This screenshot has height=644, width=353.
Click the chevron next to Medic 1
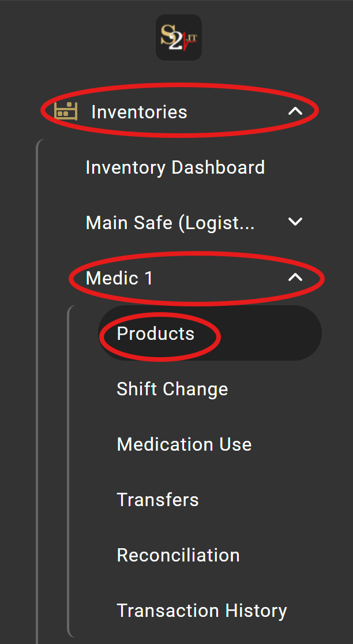pyautogui.click(x=296, y=277)
